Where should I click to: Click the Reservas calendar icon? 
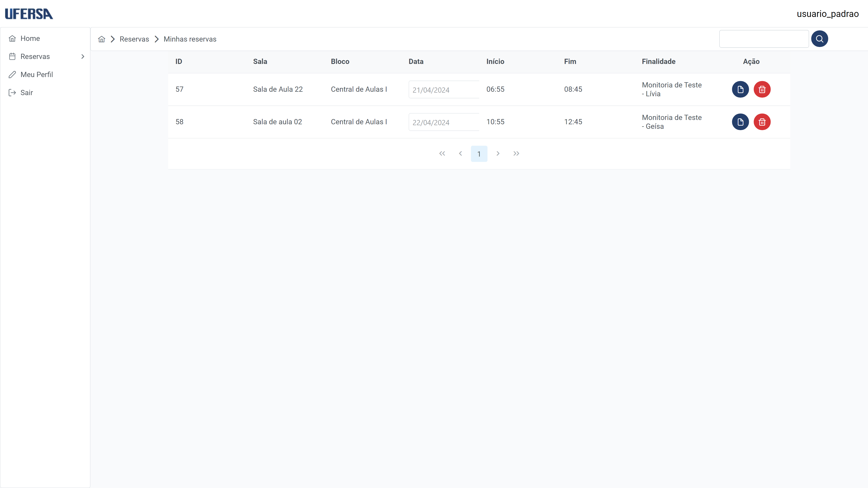(12, 56)
